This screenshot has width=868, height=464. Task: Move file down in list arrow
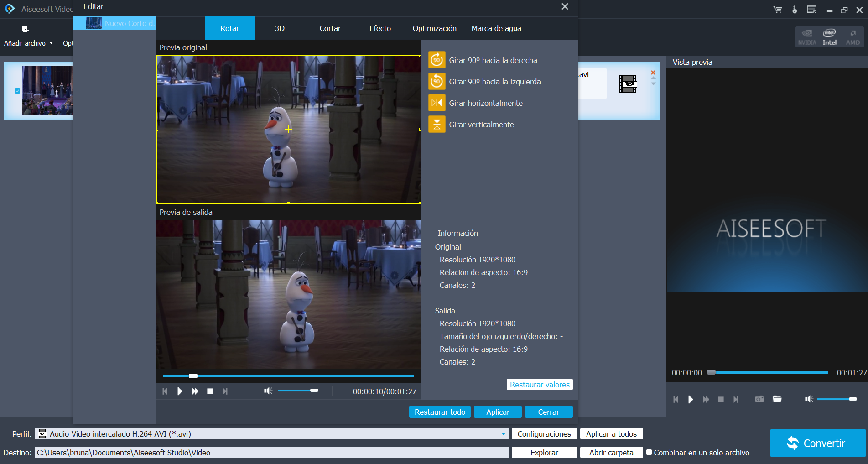click(653, 84)
